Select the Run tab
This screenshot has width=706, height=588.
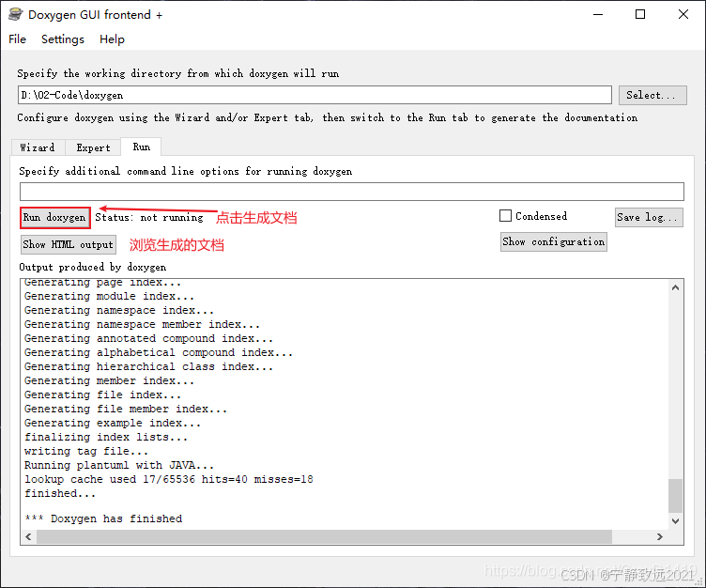click(x=141, y=147)
